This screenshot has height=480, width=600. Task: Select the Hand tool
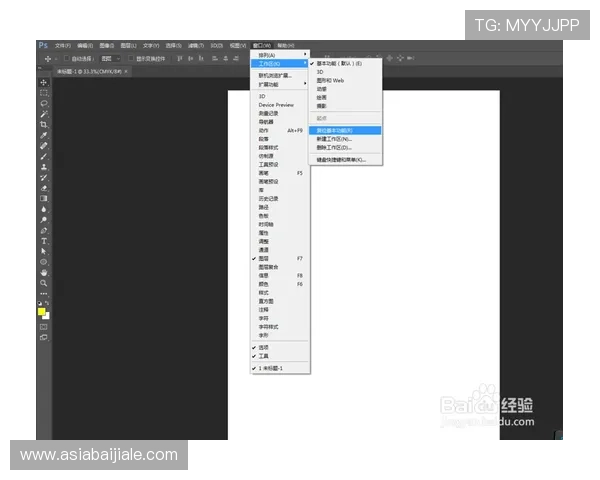(44, 272)
